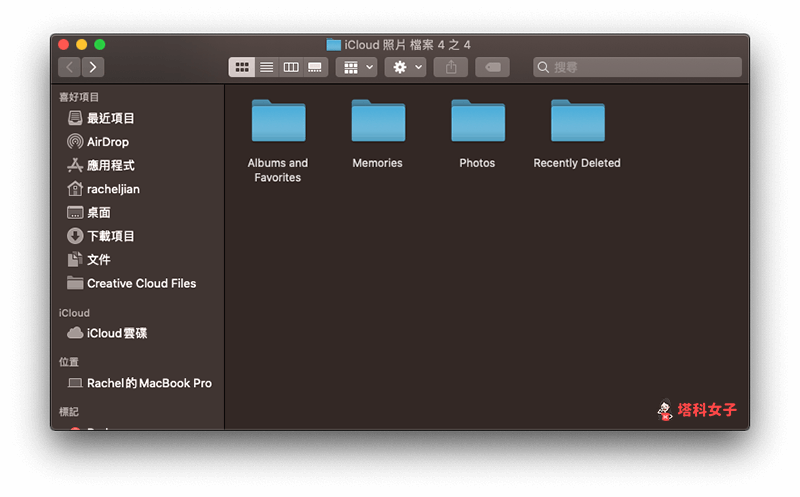Click the Albums and Favorites name label
The width and height of the screenshot is (800, 497).
278,170
